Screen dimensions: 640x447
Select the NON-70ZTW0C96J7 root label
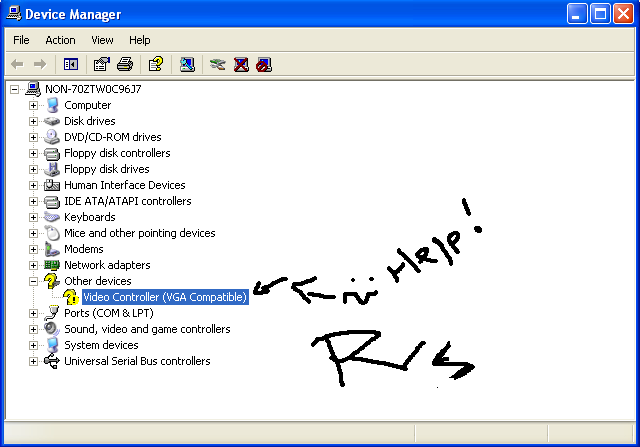[x=93, y=89]
